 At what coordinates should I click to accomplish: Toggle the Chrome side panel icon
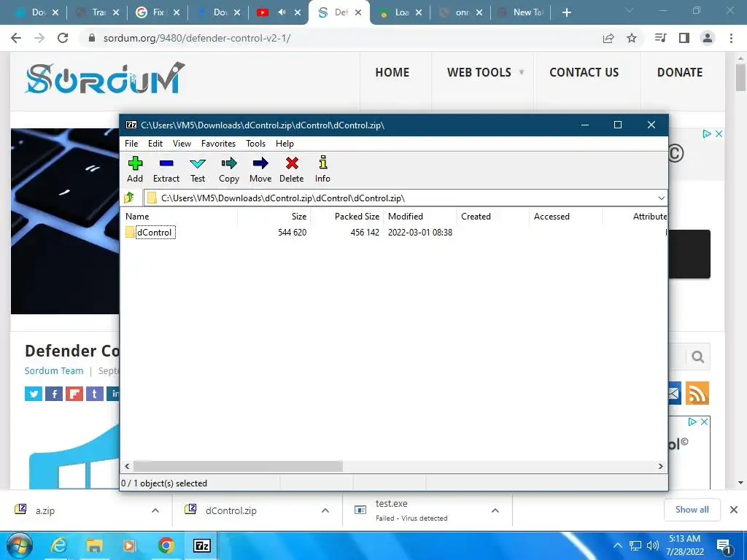click(x=684, y=38)
